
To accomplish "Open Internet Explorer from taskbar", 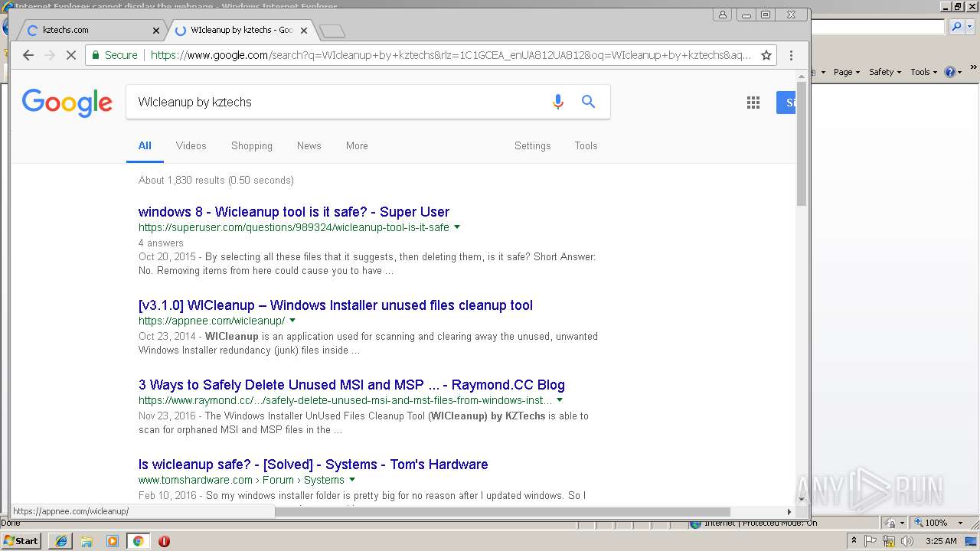I will pos(61,541).
